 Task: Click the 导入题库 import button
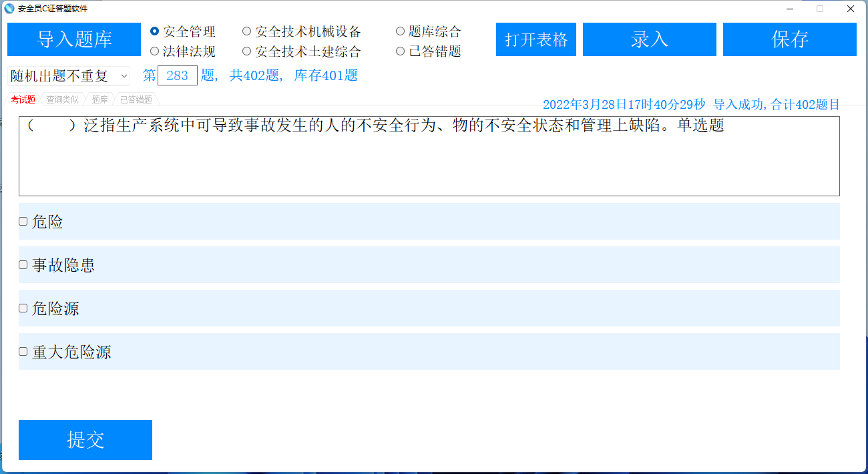(x=74, y=39)
